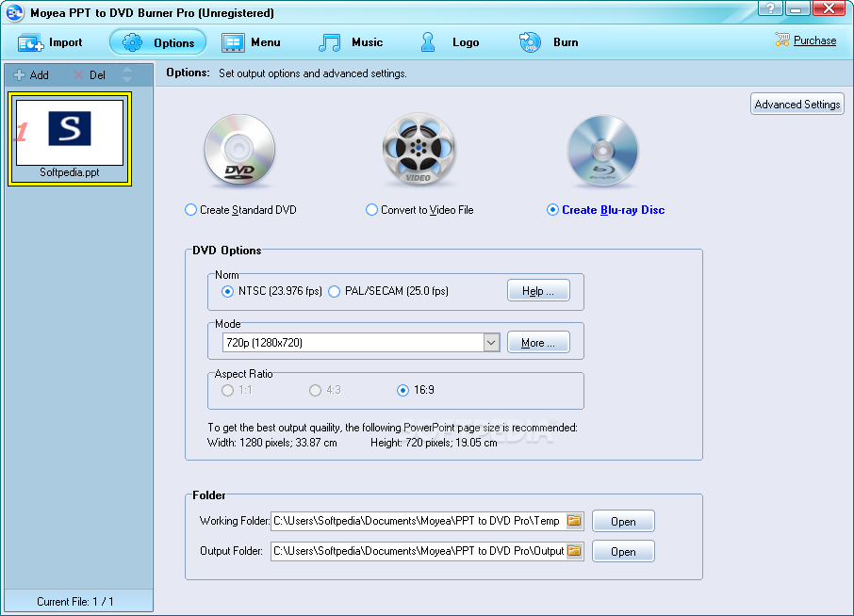Click the Purchase shopping cart icon
This screenshot has width=854, height=616.
point(782,40)
